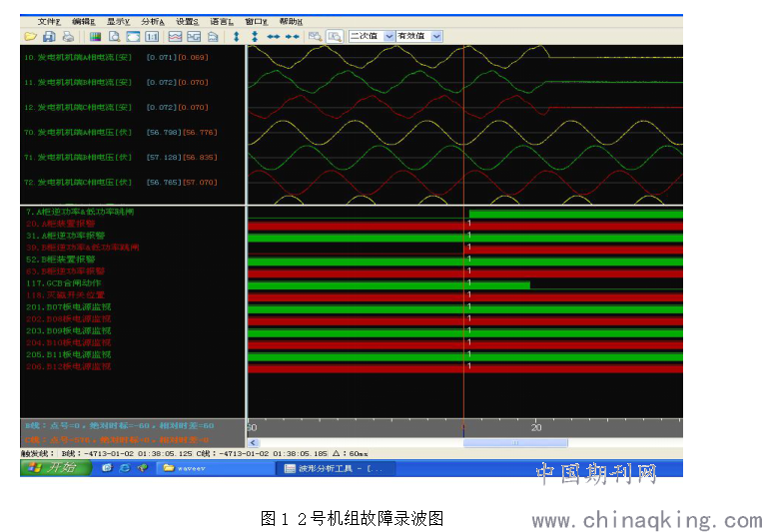The width and height of the screenshot is (762, 532).
Task: Open the 显示V menu
Action: pyautogui.click(x=118, y=21)
